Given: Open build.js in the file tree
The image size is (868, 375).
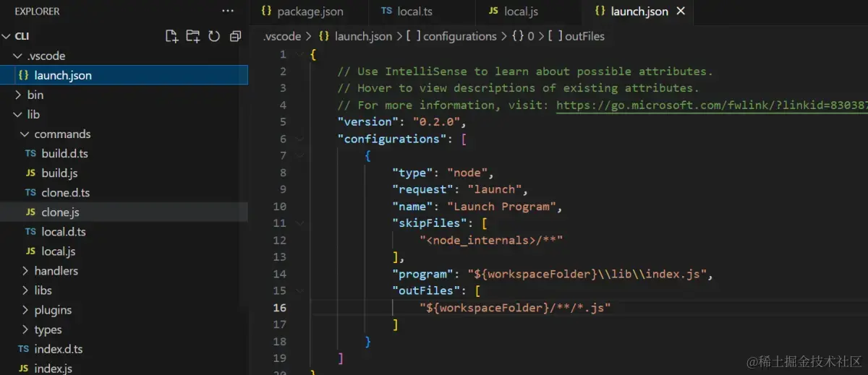Looking at the screenshot, I should 124,173.
